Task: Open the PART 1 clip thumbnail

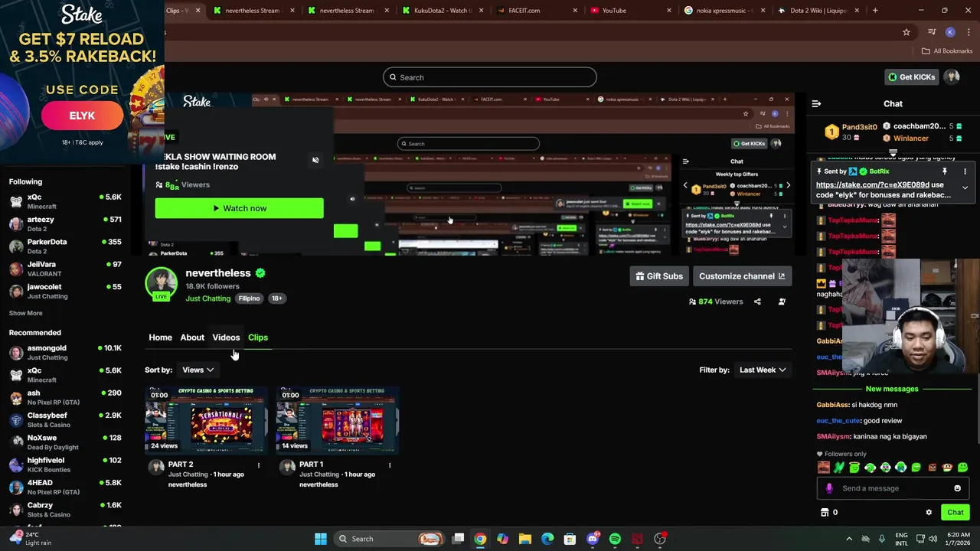Action: (338, 419)
